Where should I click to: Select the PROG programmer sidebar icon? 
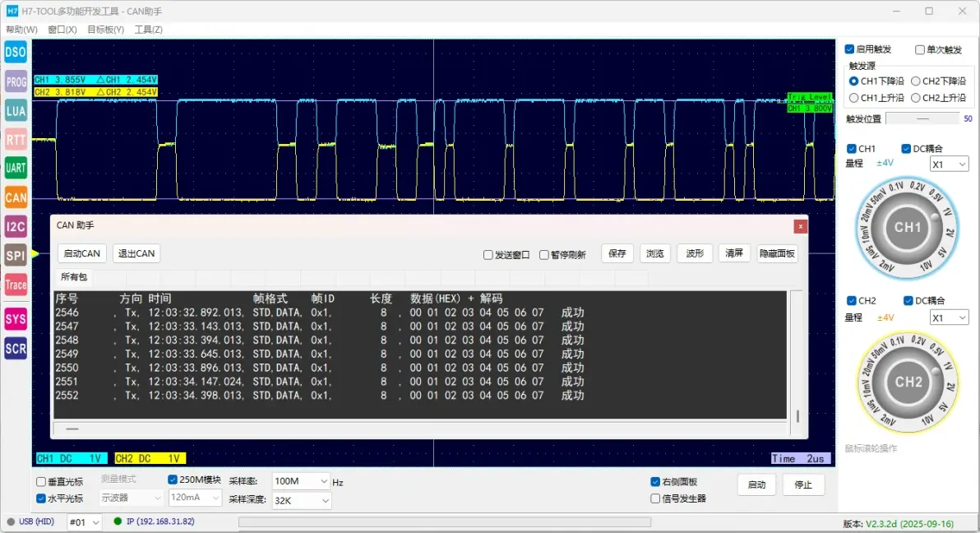click(16, 82)
